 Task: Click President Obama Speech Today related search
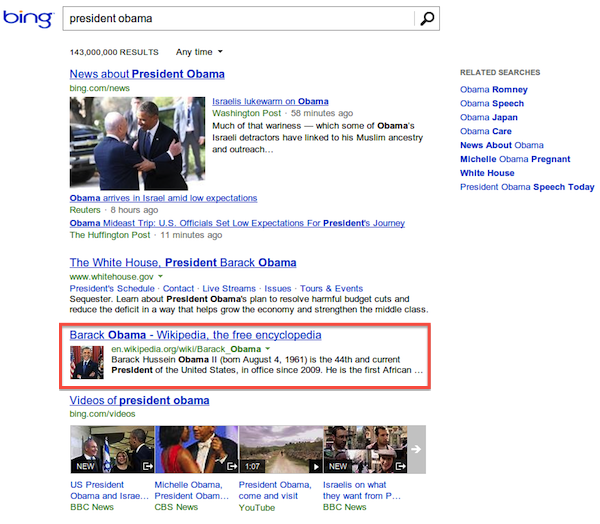(527, 187)
